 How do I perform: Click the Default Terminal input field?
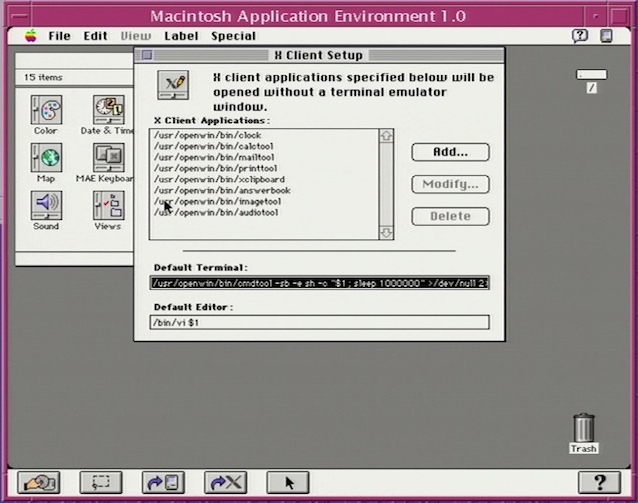click(x=319, y=283)
